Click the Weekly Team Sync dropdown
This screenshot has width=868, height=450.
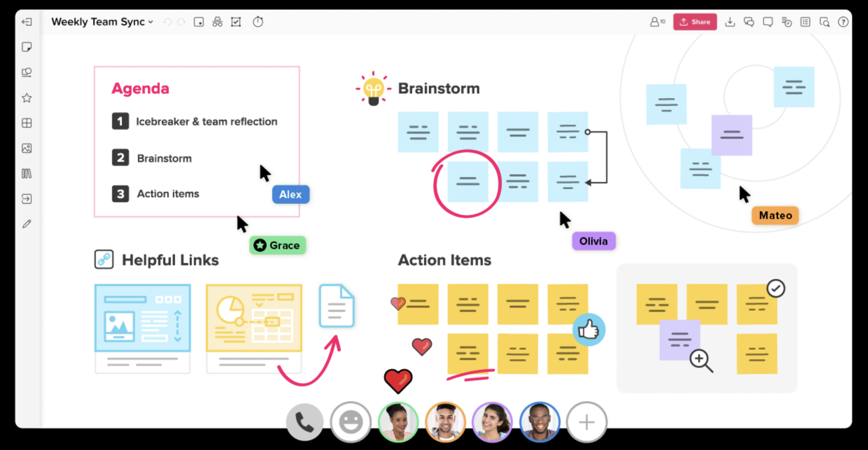pos(101,22)
